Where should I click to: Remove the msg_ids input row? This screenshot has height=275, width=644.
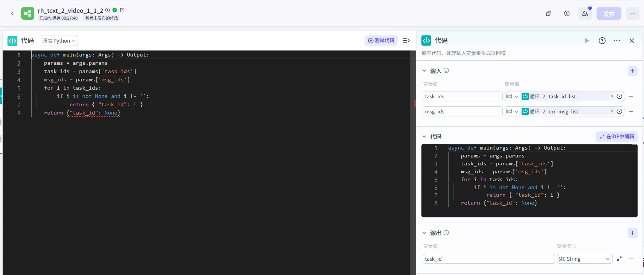(631, 112)
